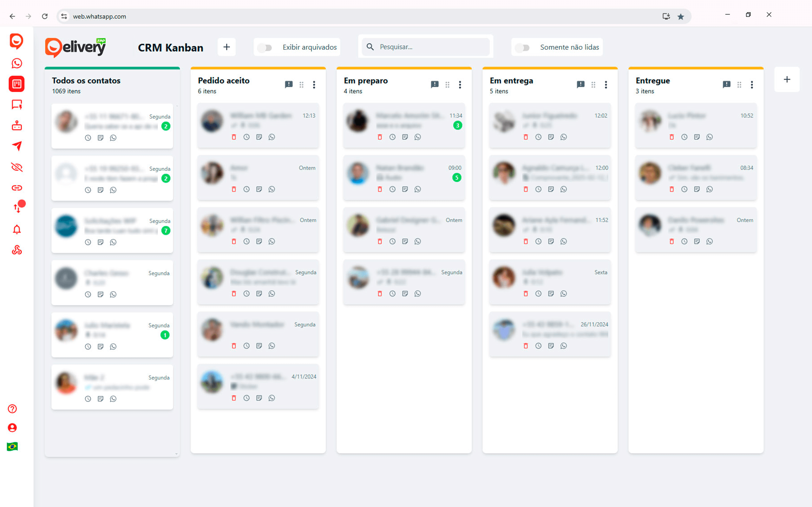Click the webhook icon in sidebar
812x507 pixels.
pyautogui.click(x=16, y=250)
